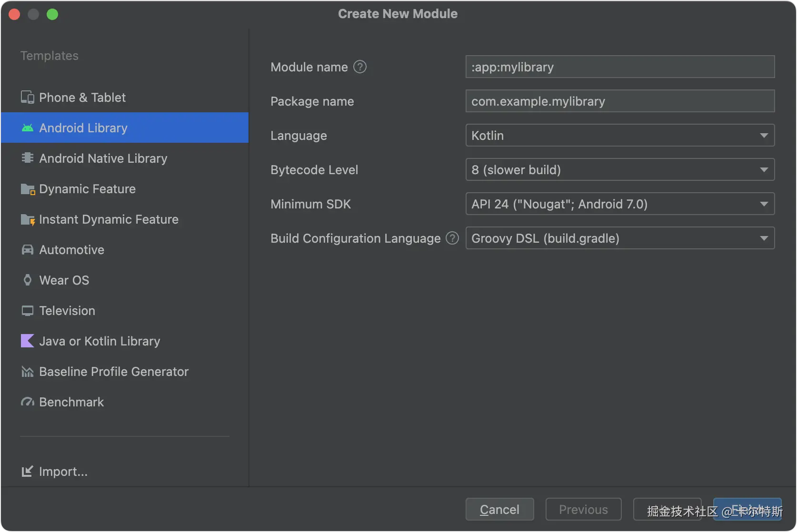Click the Kotlin library icon
This screenshot has height=532, width=797.
28,341
